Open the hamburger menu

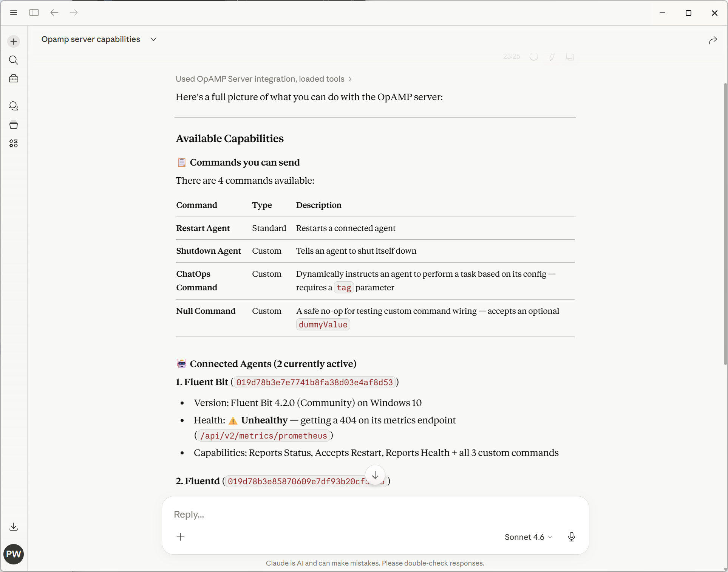(x=14, y=12)
